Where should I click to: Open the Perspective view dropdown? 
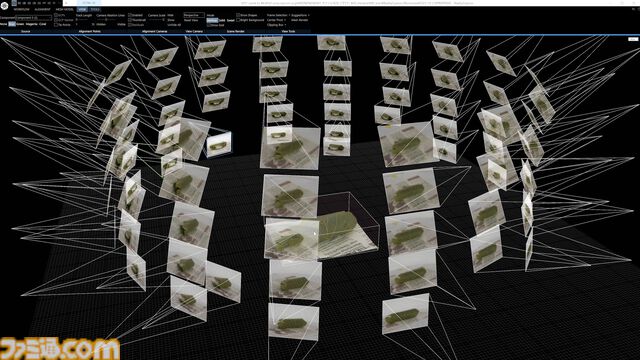[x=194, y=15]
